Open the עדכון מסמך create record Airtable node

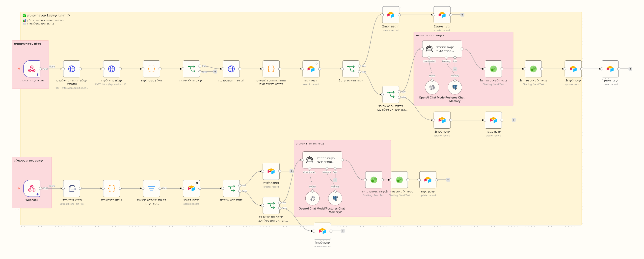pos(493,120)
